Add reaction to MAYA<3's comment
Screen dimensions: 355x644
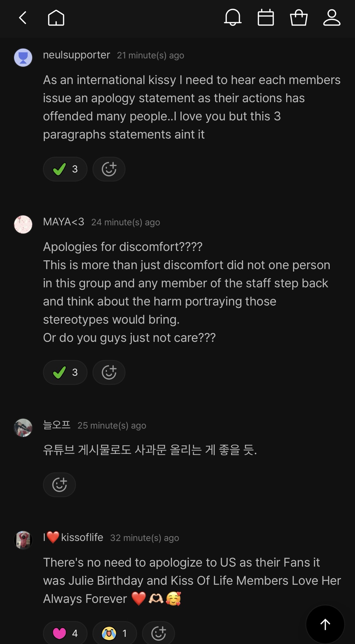pos(109,372)
